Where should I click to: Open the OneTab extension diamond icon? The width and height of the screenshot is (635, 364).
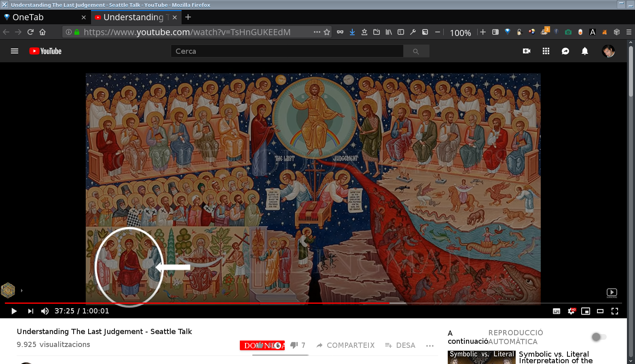(508, 32)
